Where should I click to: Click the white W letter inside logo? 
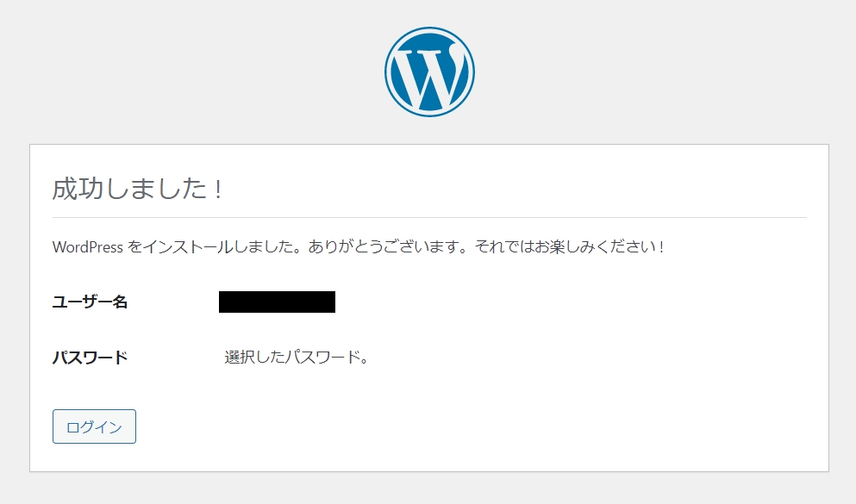pos(429,77)
